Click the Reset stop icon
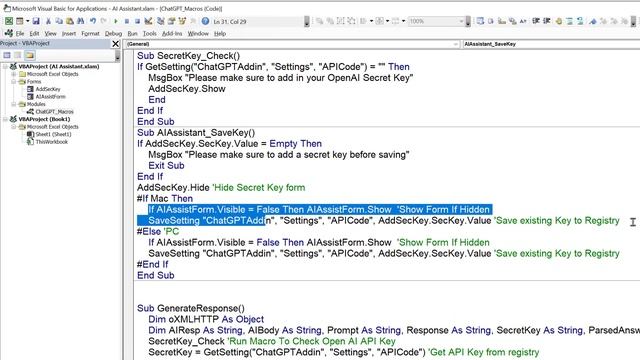This screenshot has height=360, width=640. [138, 21]
